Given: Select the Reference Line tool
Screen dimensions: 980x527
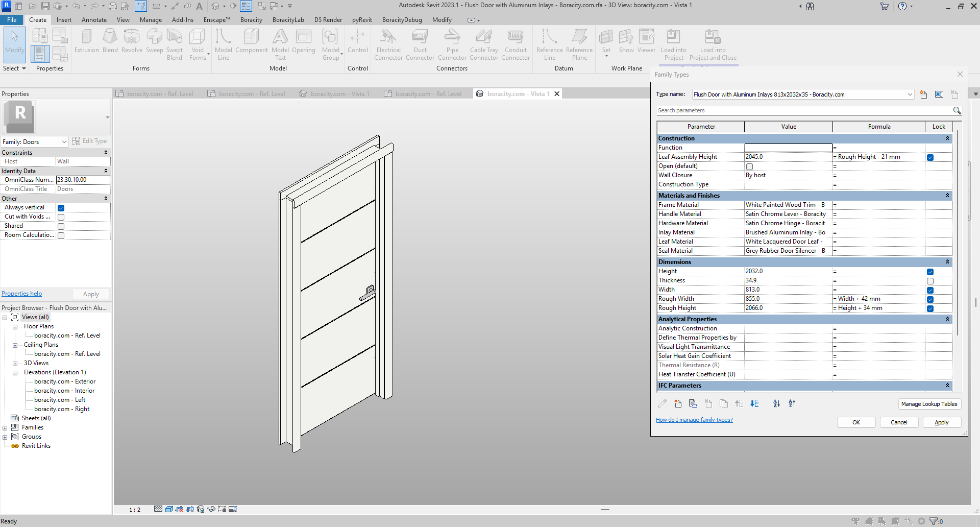Looking at the screenshot, I should (x=550, y=44).
